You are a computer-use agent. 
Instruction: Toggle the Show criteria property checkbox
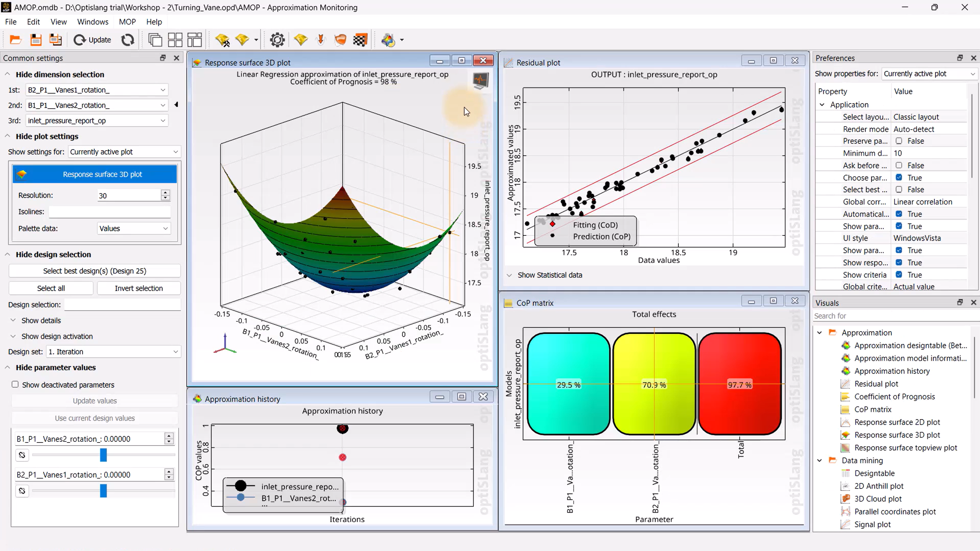coord(899,275)
